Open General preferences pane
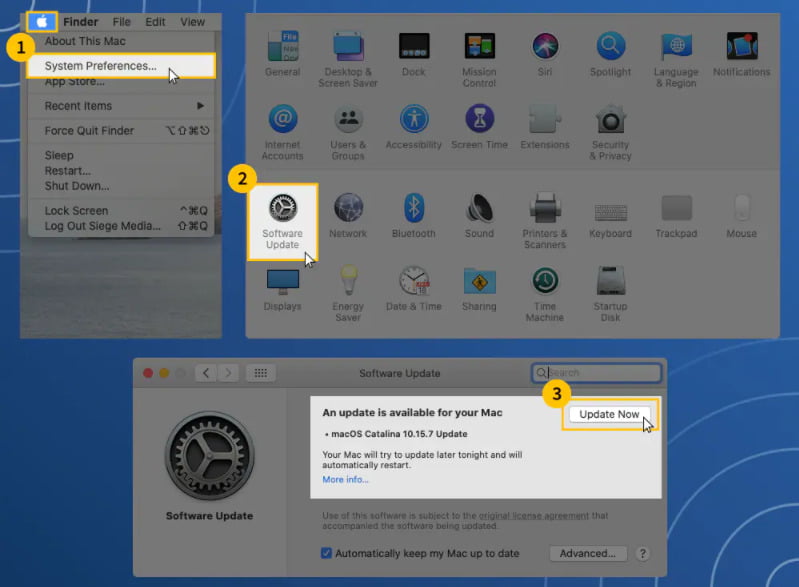Viewport: 799px width, 587px height. click(x=283, y=46)
